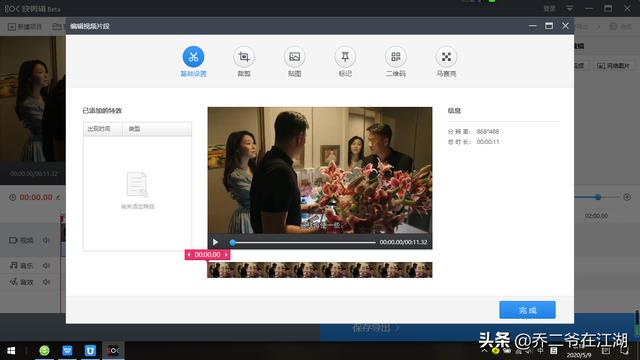This screenshot has width=640, height=360.
Task: Click the 总时长 00:00:11 info value
Action: (488, 142)
